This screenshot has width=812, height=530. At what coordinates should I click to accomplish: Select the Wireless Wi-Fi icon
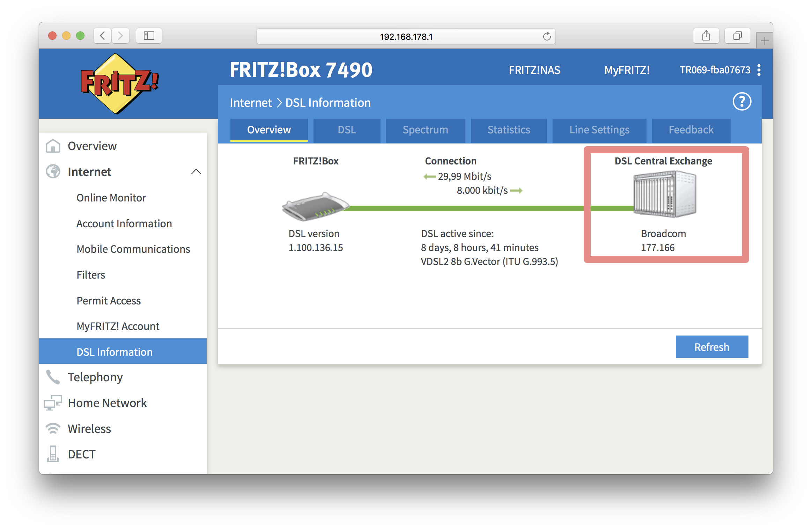point(53,428)
